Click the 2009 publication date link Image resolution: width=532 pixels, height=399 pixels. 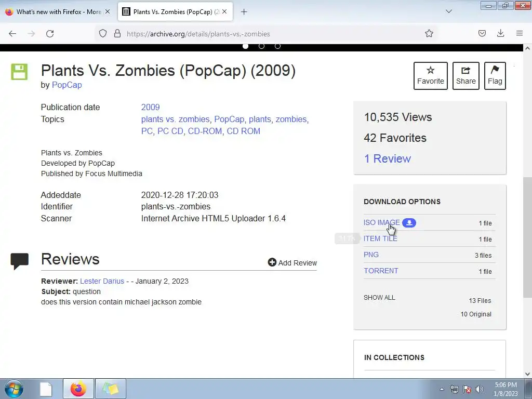pos(150,107)
